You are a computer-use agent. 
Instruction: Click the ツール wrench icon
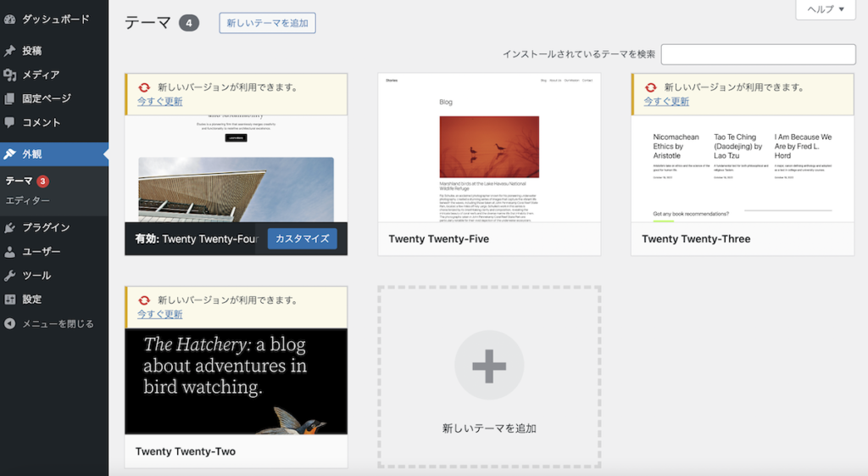[10, 275]
